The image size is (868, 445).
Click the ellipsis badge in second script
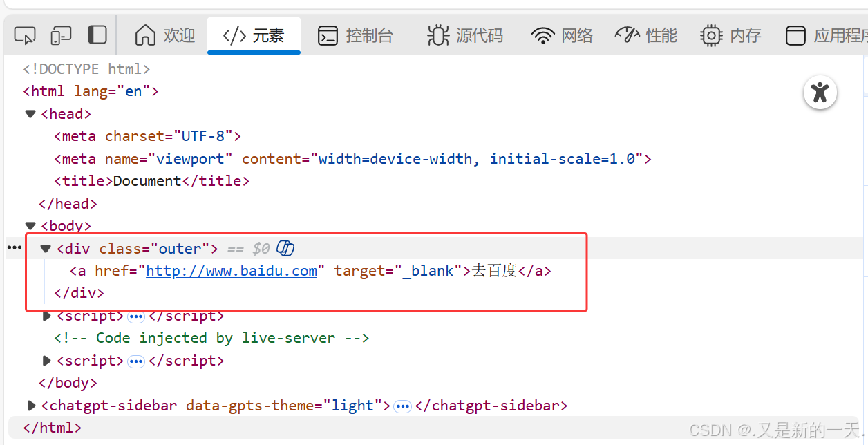point(136,361)
